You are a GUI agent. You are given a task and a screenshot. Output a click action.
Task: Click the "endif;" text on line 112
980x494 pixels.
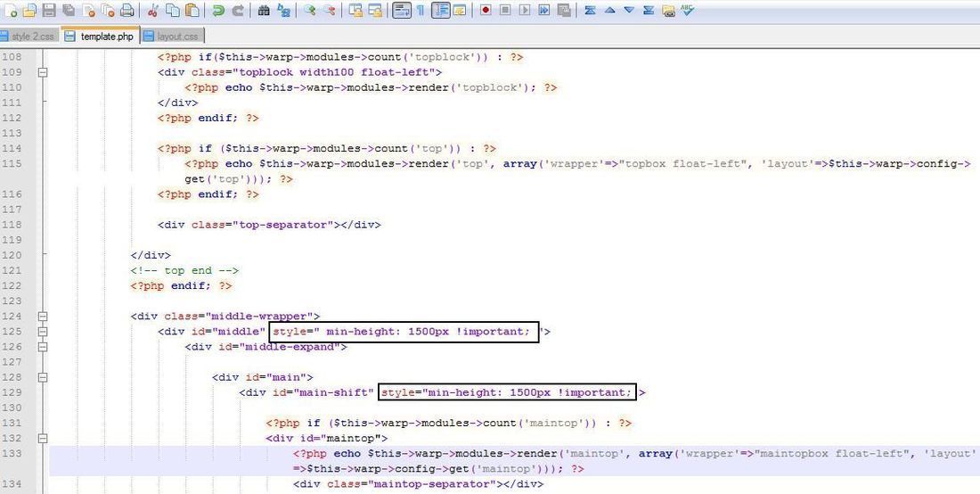point(219,118)
